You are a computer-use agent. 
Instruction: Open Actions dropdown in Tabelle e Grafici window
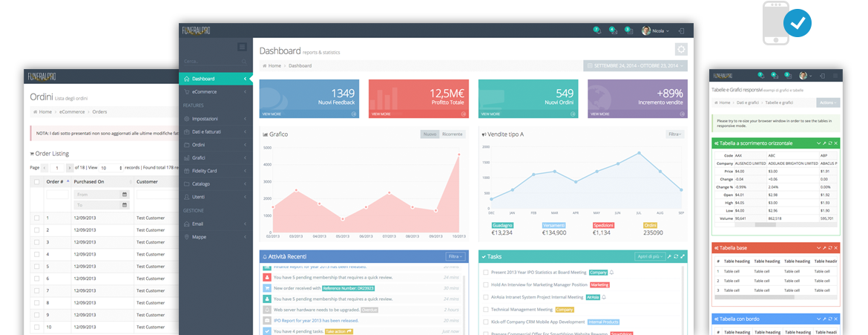tap(828, 103)
